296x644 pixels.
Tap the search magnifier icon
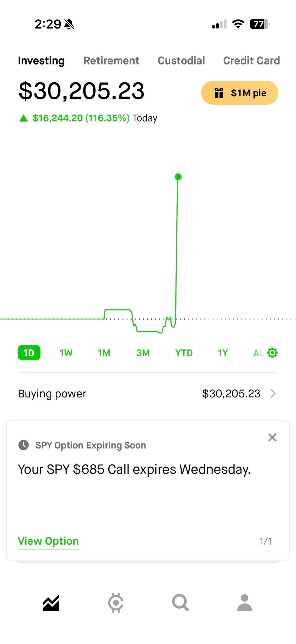(x=180, y=603)
